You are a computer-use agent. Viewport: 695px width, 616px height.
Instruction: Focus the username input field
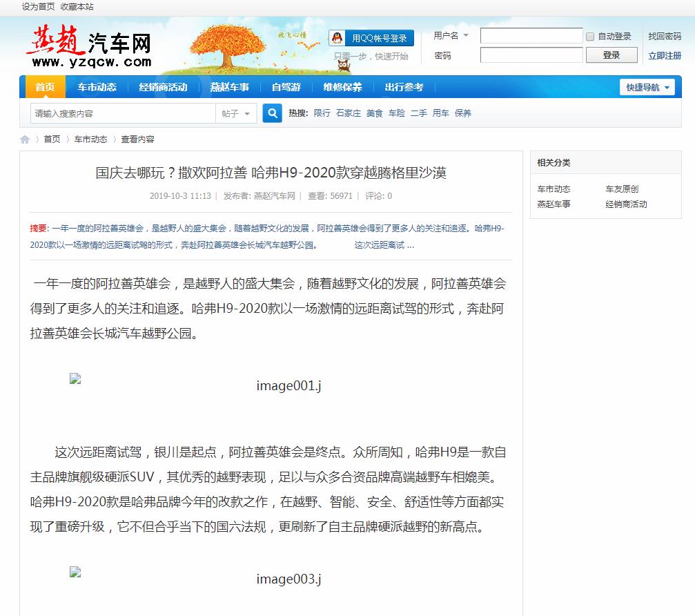coord(531,36)
